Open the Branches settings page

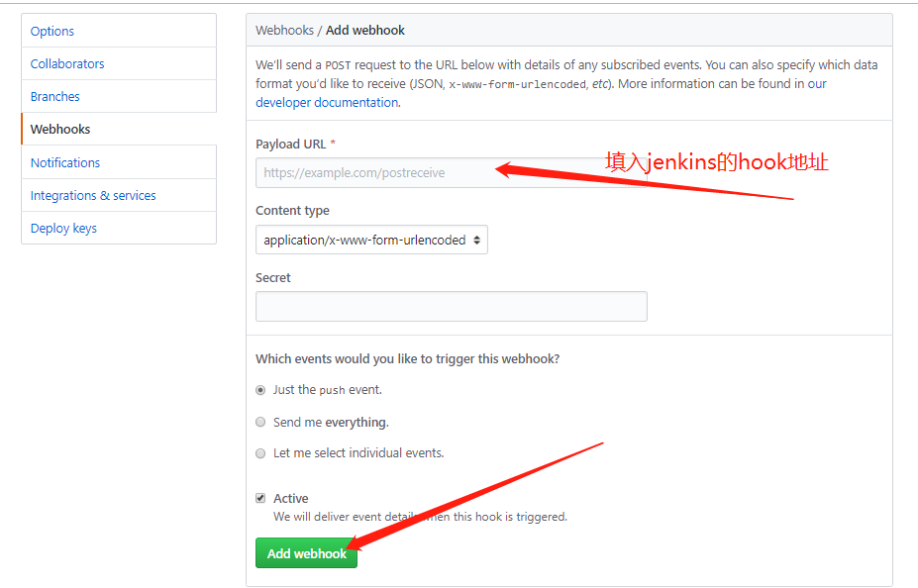(x=54, y=96)
